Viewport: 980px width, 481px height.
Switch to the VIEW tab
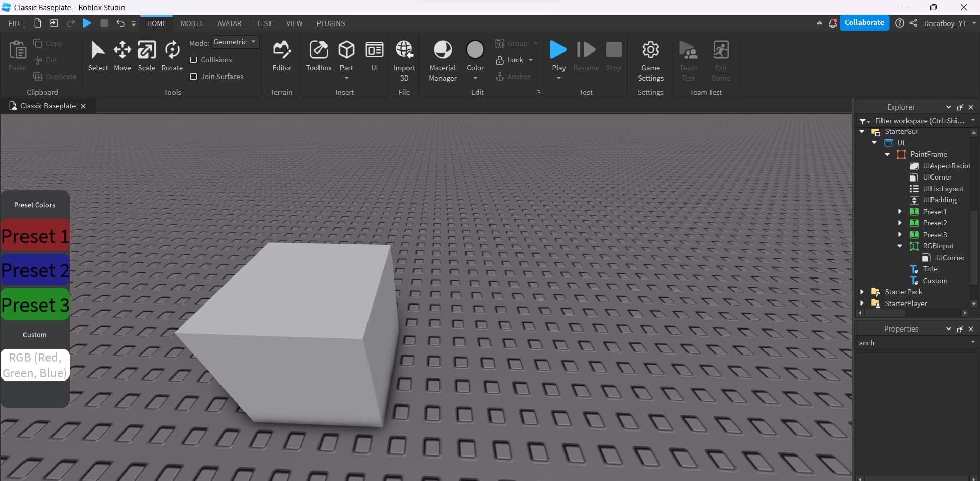pyautogui.click(x=294, y=23)
